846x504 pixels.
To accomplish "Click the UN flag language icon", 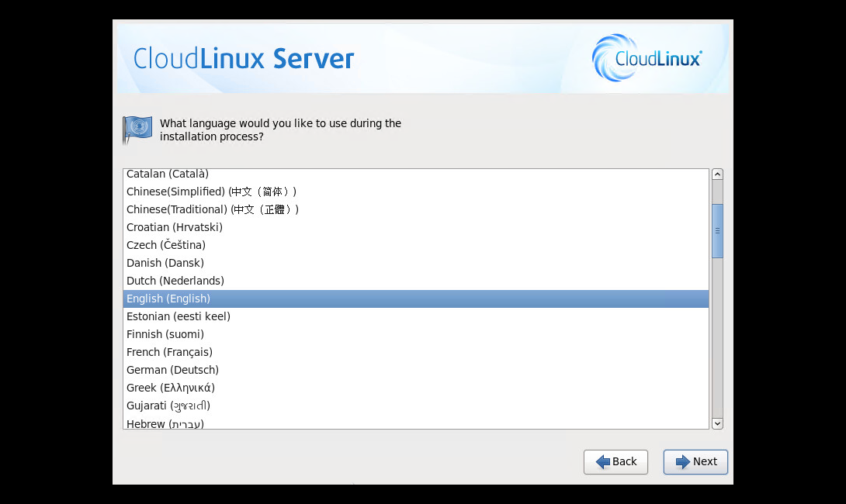I will coord(137,129).
